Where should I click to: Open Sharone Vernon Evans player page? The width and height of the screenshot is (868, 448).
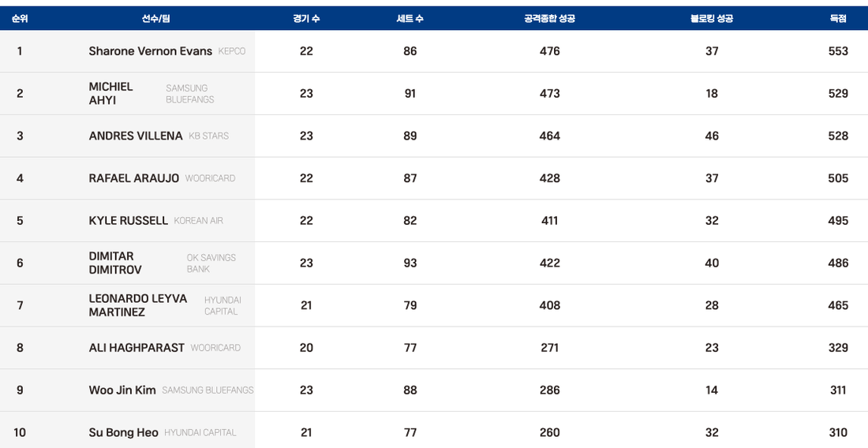pos(150,51)
